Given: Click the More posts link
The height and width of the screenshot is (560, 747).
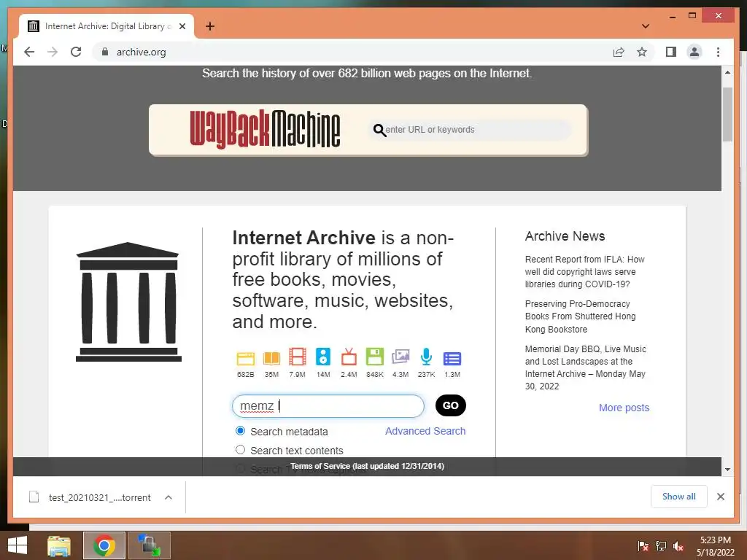Looking at the screenshot, I should (624, 408).
